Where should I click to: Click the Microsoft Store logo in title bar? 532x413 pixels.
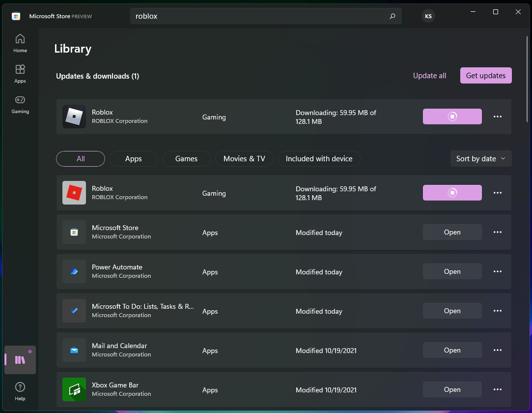pyautogui.click(x=16, y=16)
